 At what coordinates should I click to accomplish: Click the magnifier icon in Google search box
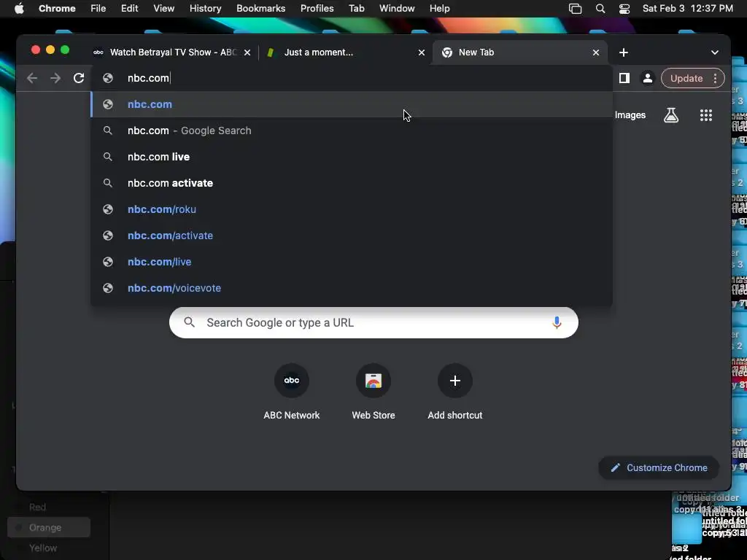click(189, 322)
